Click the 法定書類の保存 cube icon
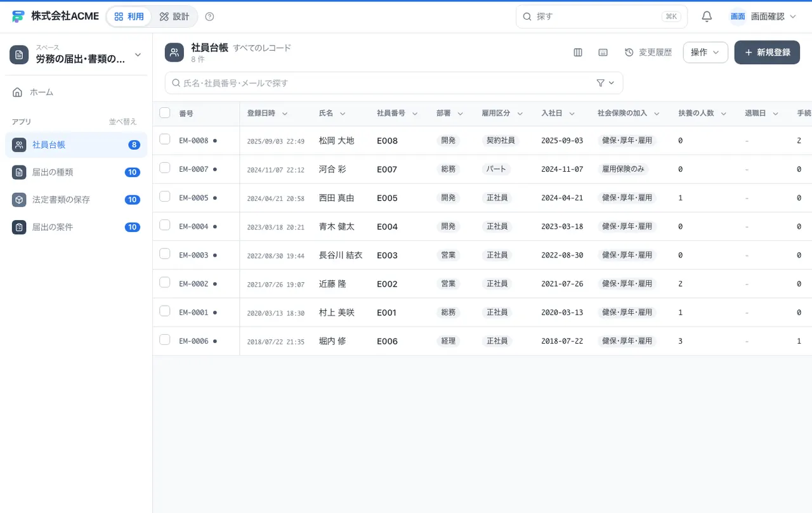The image size is (812, 513). 19,200
